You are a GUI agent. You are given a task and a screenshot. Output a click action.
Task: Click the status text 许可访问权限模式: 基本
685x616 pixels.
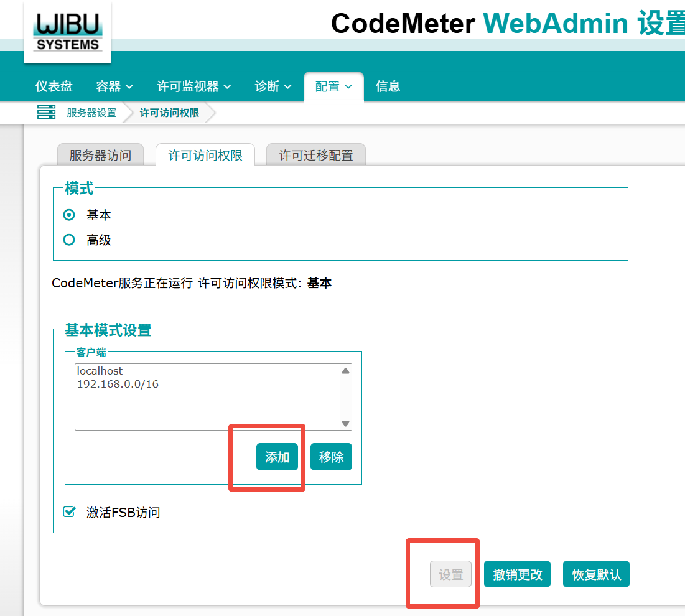tap(265, 283)
